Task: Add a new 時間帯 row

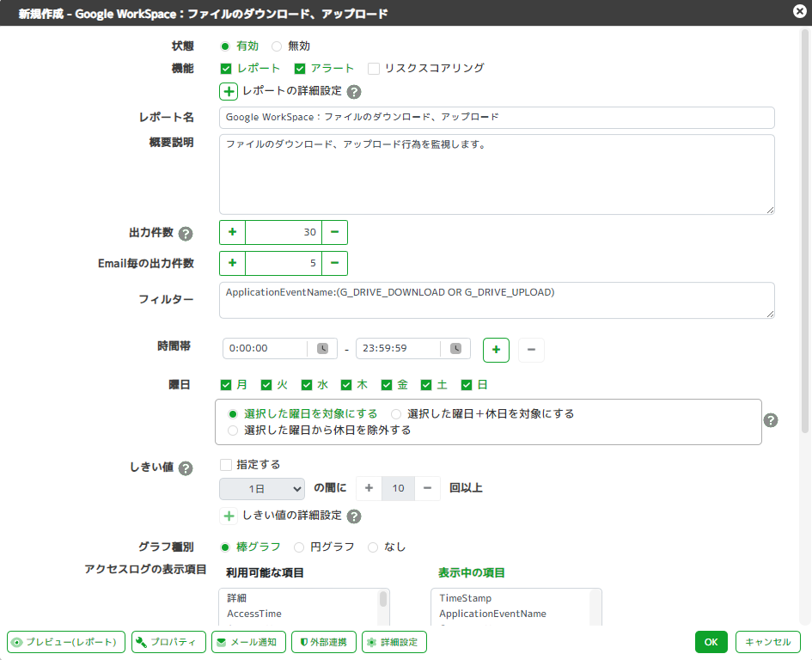Action: click(496, 350)
